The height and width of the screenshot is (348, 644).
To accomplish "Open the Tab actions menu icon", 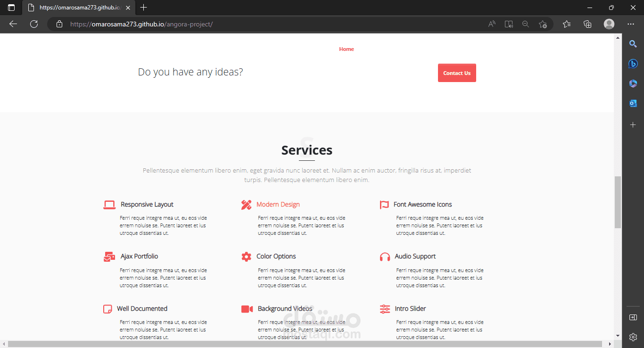I will 11,8.
